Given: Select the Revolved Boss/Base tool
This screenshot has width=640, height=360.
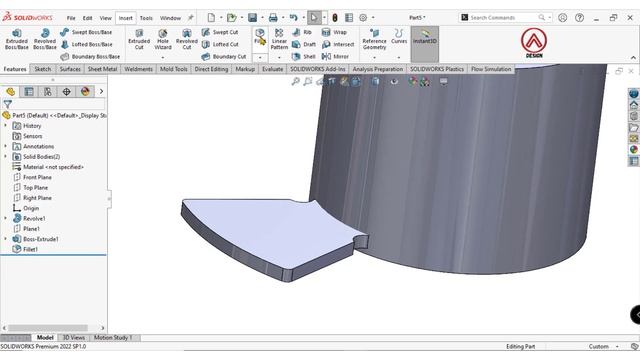Looking at the screenshot, I should tap(44, 39).
